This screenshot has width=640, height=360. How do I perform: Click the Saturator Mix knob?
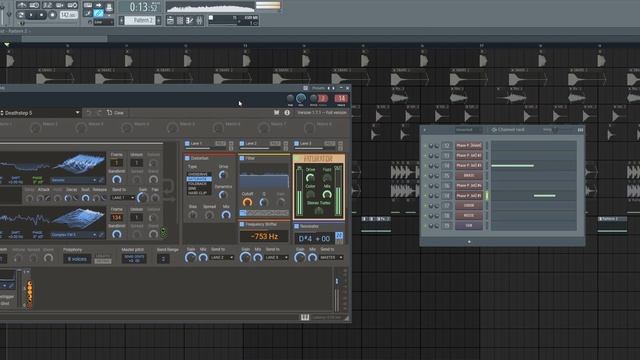(327, 195)
